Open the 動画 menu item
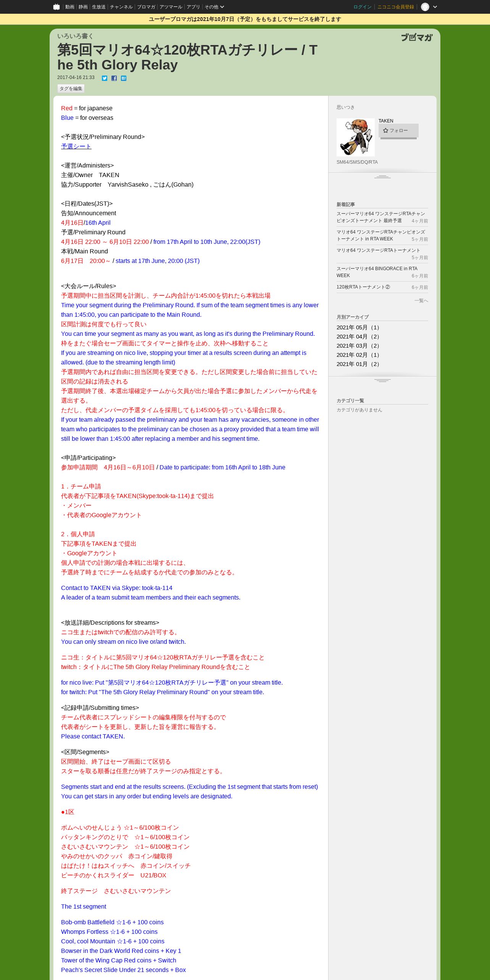The image size is (490, 980). (x=69, y=7)
